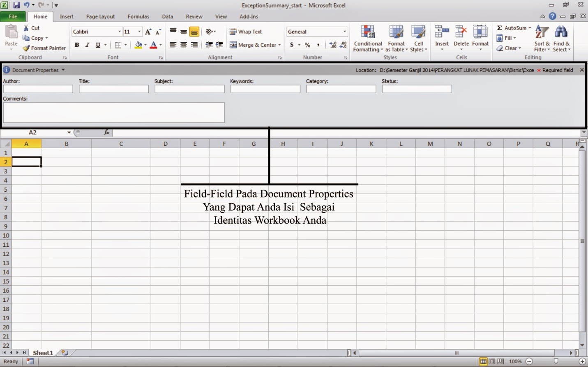Select the Percent Style icon
The height and width of the screenshot is (367, 588).
[x=307, y=45]
